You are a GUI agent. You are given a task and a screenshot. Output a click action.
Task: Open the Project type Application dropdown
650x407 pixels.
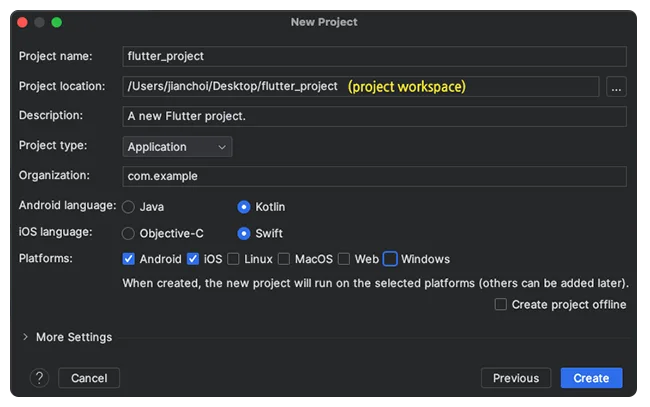tap(177, 147)
